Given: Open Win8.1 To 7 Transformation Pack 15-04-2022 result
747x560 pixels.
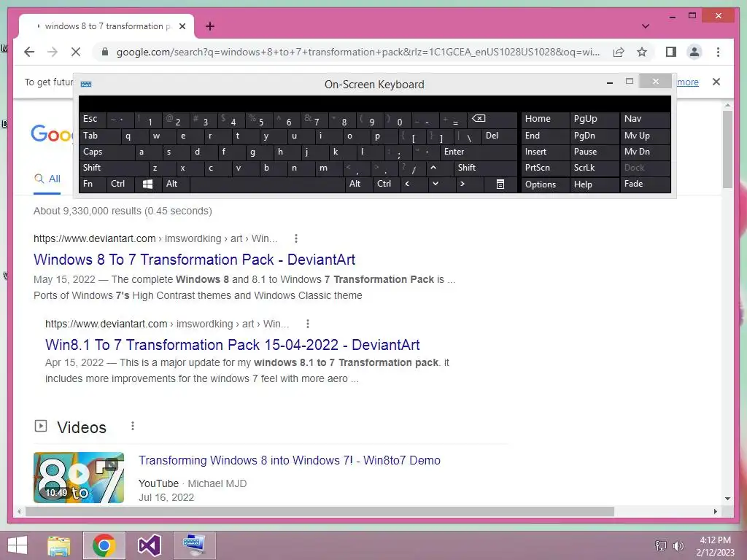Looking at the screenshot, I should point(233,345).
